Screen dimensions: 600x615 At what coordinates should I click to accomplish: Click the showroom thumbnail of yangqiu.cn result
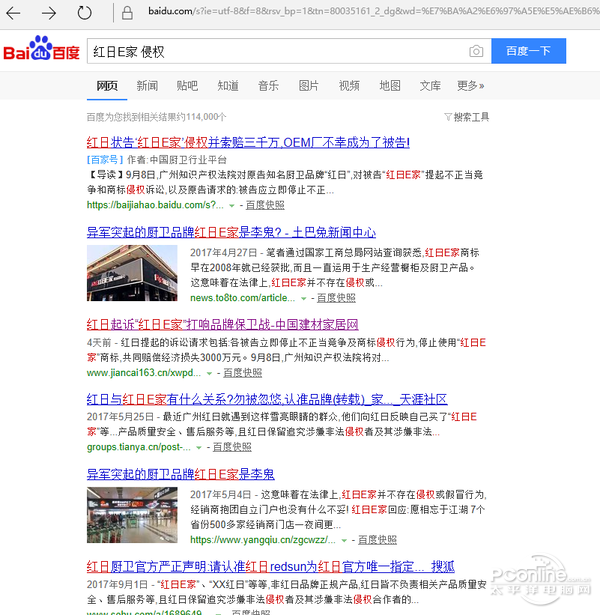coord(132,515)
